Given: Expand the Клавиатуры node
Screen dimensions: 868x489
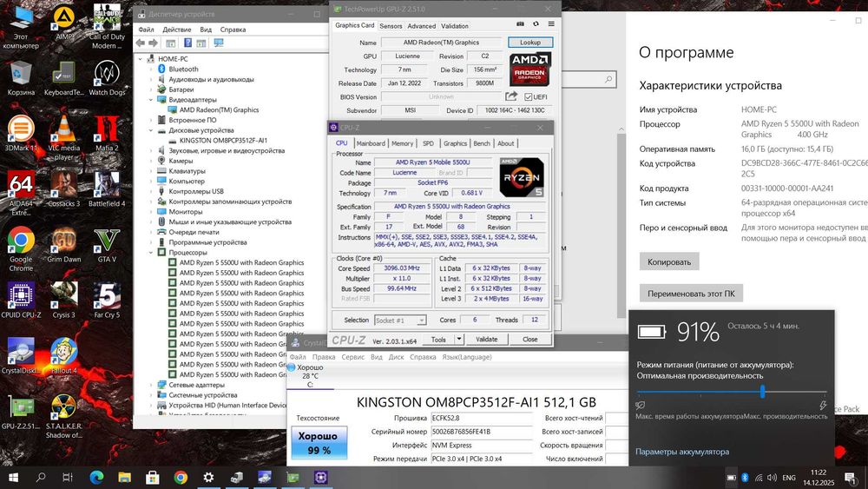Looking at the screenshot, I should (150, 171).
